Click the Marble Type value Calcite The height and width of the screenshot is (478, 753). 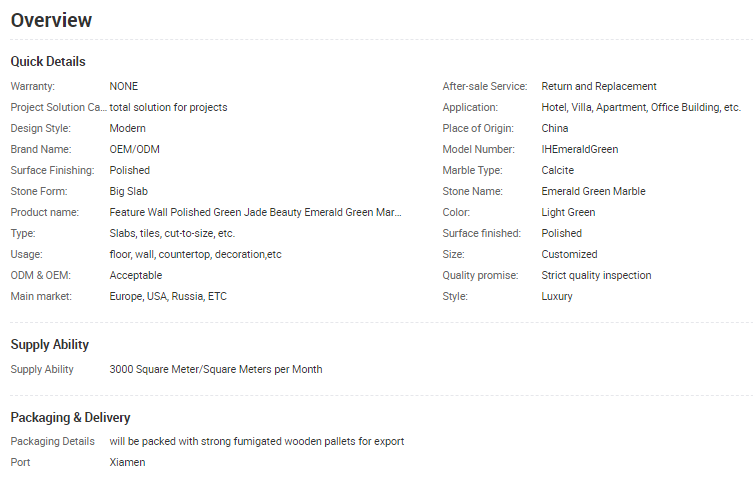pyautogui.click(x=558, y=170)
